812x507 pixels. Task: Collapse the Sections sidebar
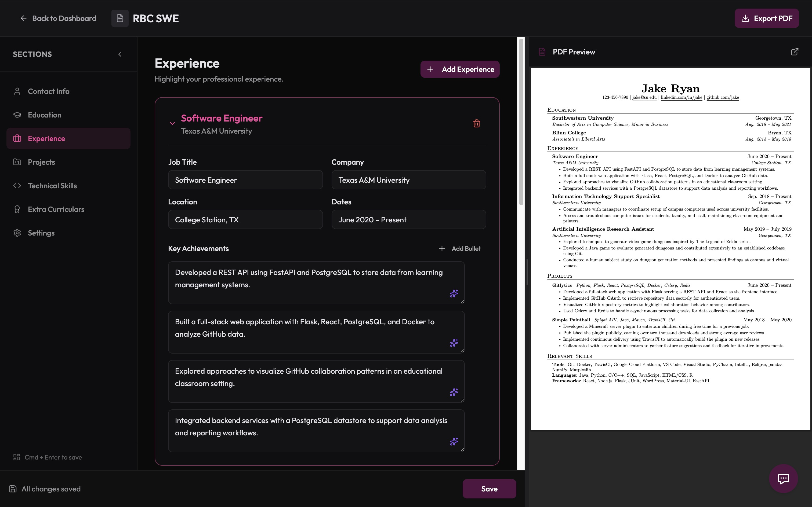[x=120, y=54]
